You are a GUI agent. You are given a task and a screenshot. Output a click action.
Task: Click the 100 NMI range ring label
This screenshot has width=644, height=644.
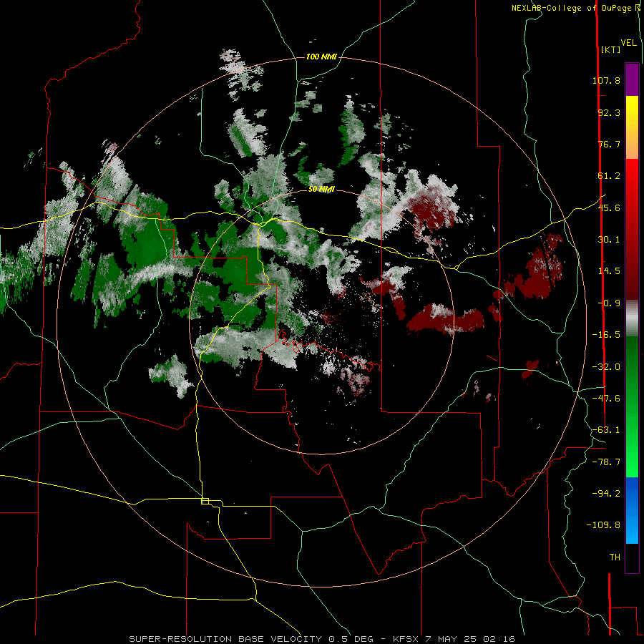pyautogui.click(x=321, y=57)
